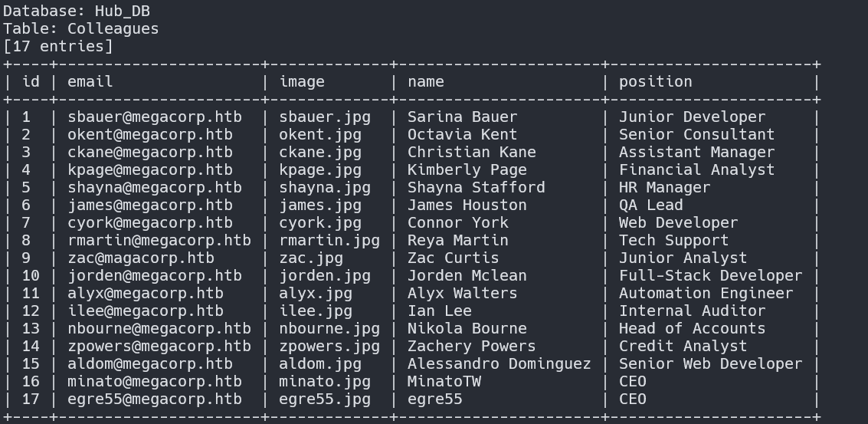The image size is (868, 424).
Task: Click the name Shayna Stafford
Action: click(x=476, y=187)
